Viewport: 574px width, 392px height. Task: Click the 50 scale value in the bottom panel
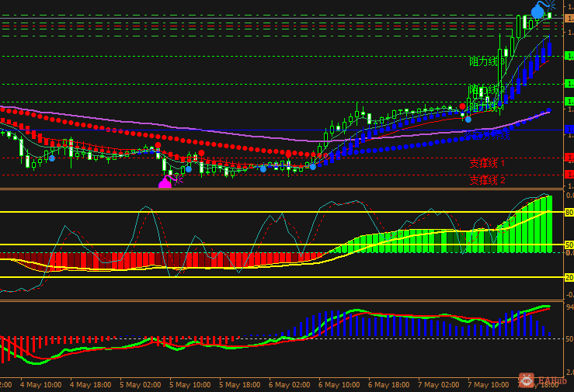[x=570, y=339]
